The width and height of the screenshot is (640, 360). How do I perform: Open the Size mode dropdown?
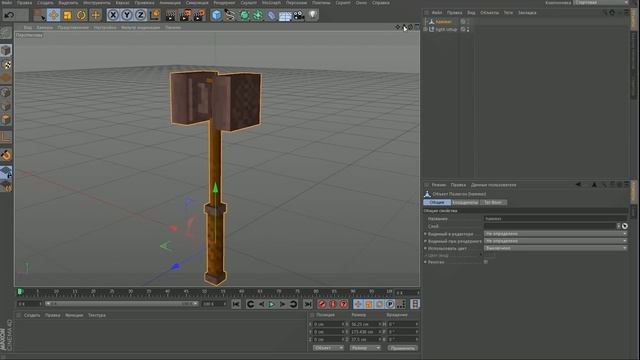365,348
